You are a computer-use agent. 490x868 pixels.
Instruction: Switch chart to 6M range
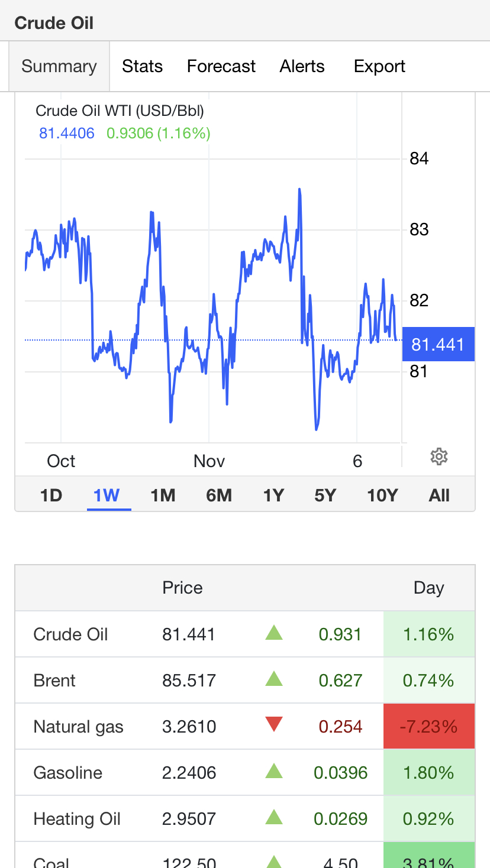[219, 495]
